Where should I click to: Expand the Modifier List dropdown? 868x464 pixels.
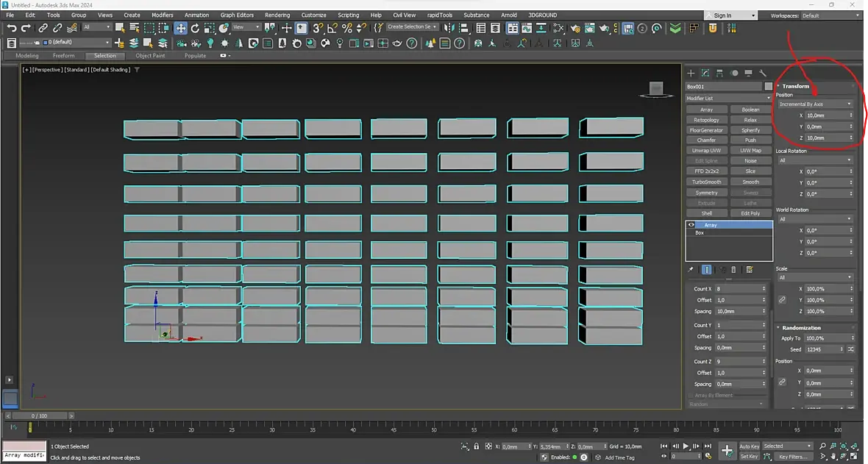[x=728, y=98]
